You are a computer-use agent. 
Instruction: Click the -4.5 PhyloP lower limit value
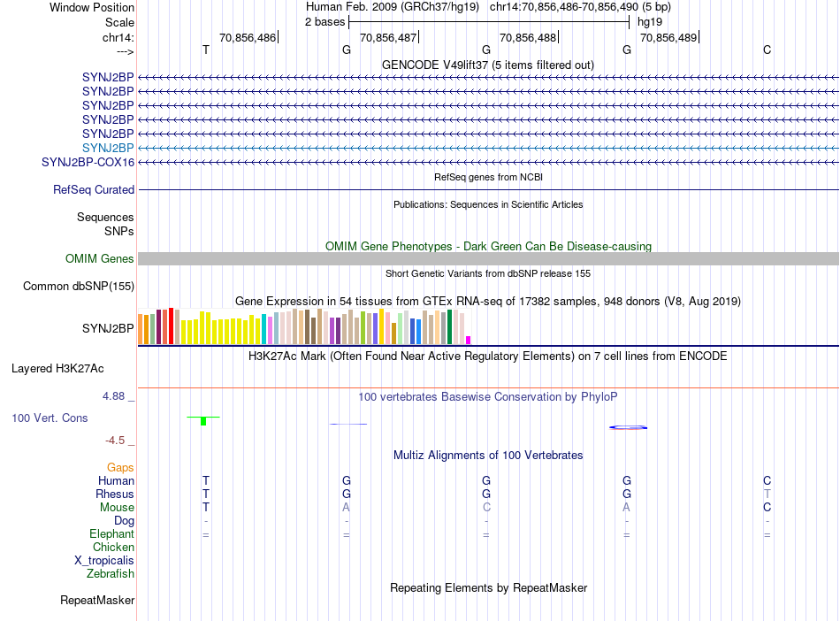115,441
